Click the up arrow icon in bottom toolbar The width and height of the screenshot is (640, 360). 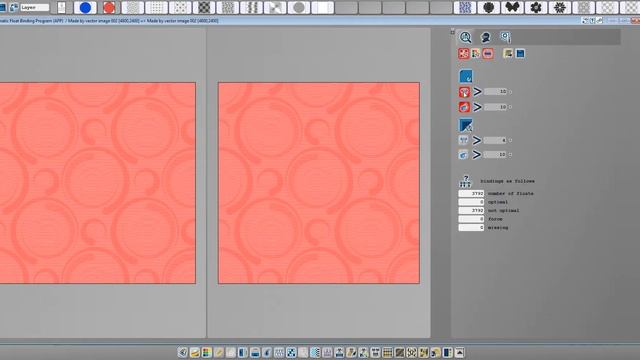point(460,352)
